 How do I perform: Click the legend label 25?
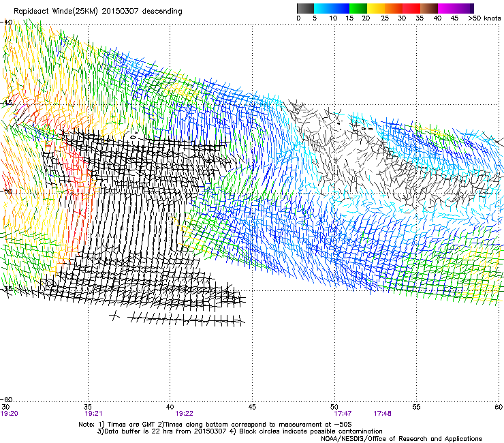(385, 18)
